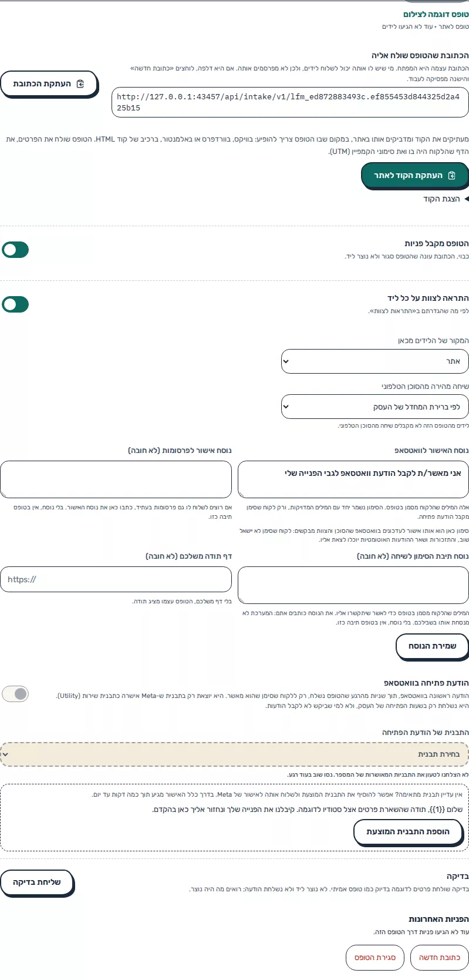Click the WhatsApp consent text field
Viewport: 469px width, 980px height.
coord(353,479)
